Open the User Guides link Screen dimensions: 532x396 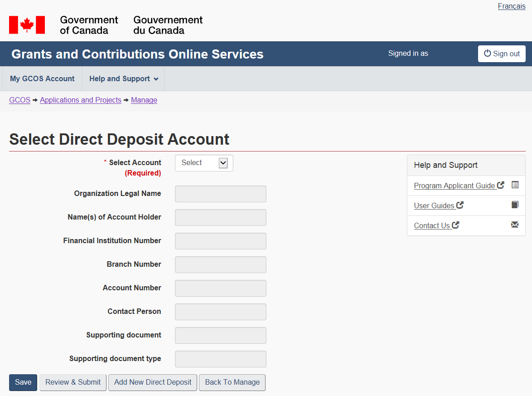pos(434,205)
